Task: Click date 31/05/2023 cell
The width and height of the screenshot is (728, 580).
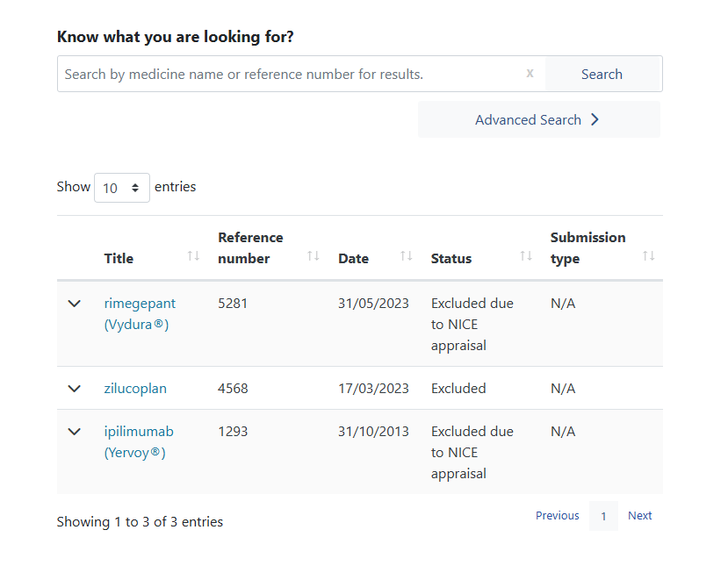Action: pos(373,304)
